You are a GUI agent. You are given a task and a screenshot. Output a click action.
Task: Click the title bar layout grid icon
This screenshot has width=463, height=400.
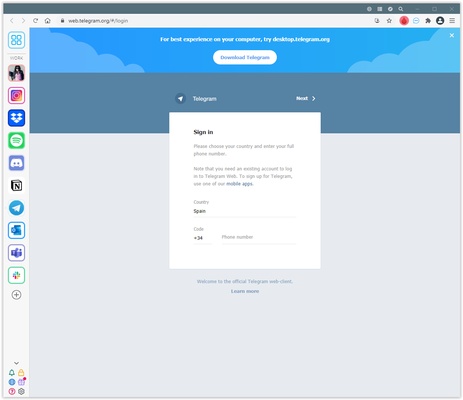pyautogui.click(x=380, y=9)
